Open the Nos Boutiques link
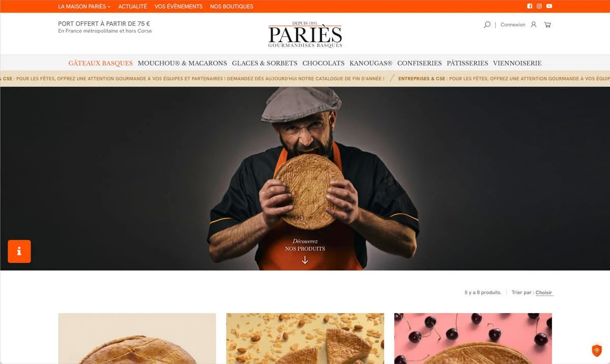Screen dimensions: 610x364 coord(231,7)
